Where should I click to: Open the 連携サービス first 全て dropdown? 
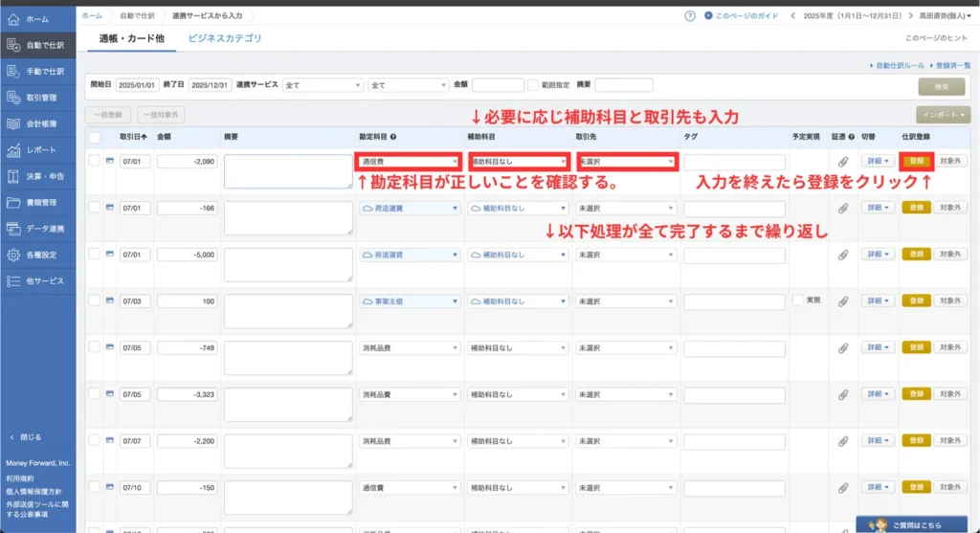323,85
